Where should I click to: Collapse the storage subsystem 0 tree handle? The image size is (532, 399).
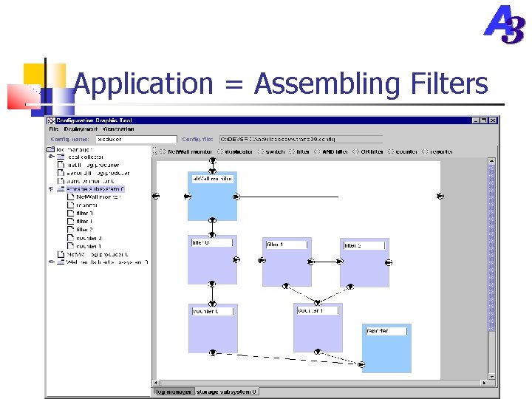coord(51,189)
